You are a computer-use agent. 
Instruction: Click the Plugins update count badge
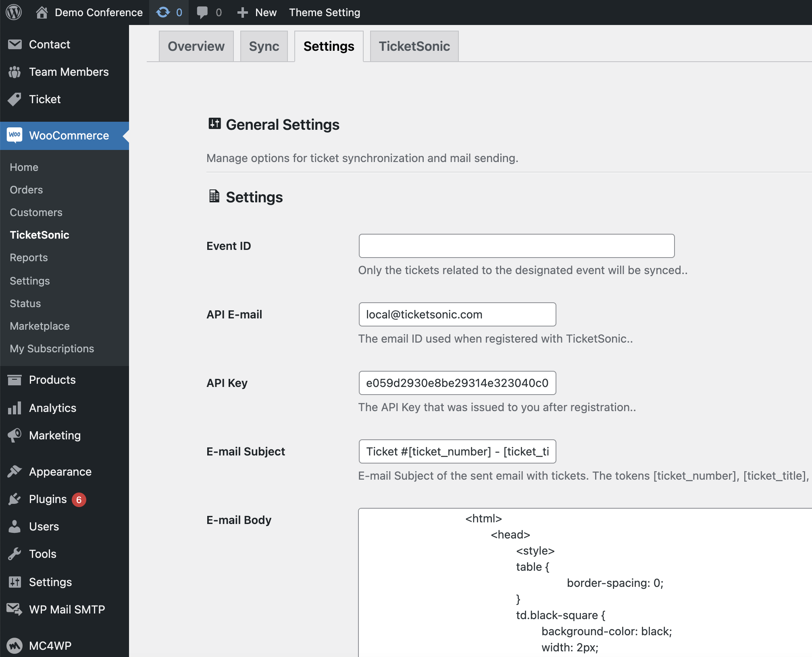[79, 500]
